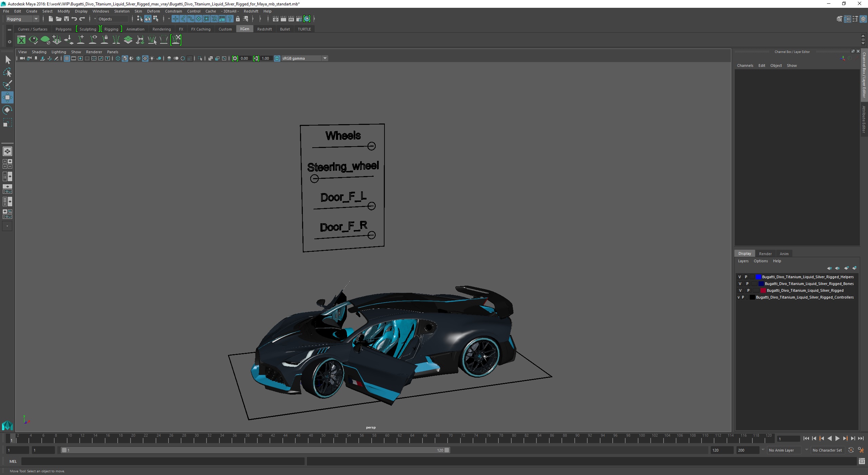The height and width of the screenshot is (475, 868).
Task: Toggle playback P of Rigged_Helpers layer
Action: tap(746, 277)
